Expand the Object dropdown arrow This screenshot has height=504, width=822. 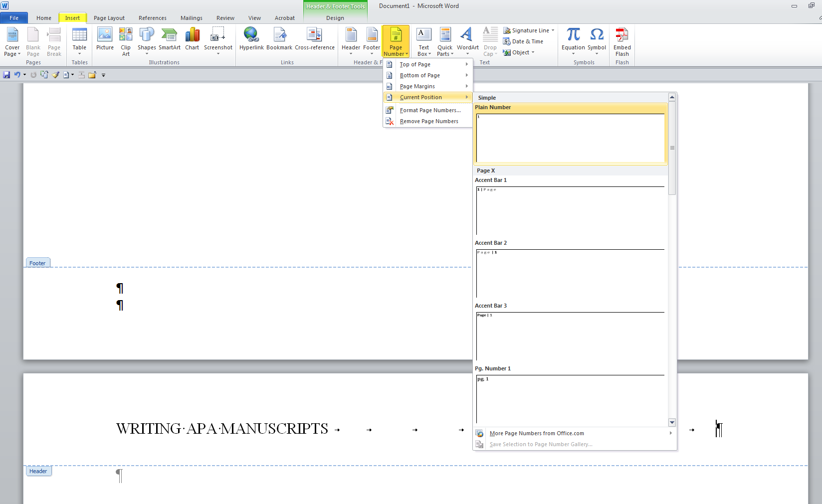[x=533, y=52]
